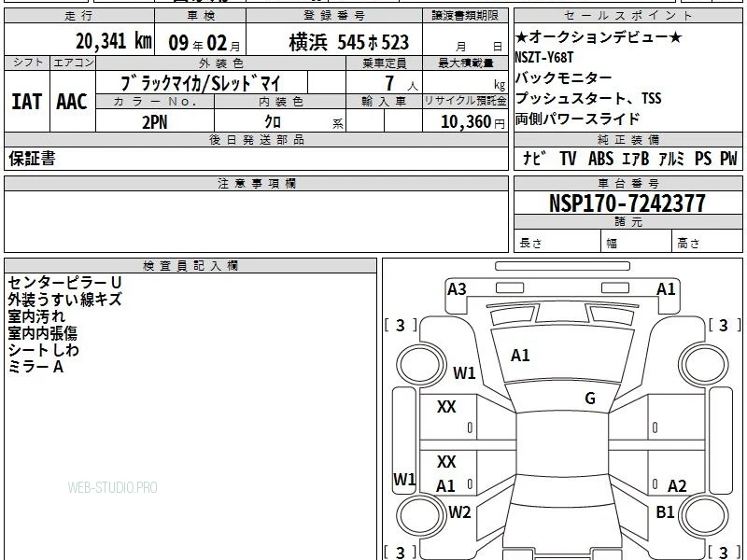Click the 最大積載量 header

465,63
